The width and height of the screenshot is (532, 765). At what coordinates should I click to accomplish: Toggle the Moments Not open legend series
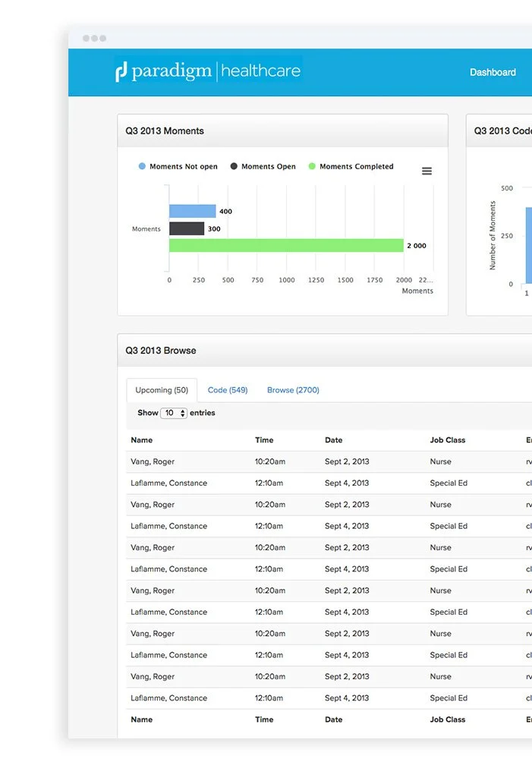[x=178, y=166]
